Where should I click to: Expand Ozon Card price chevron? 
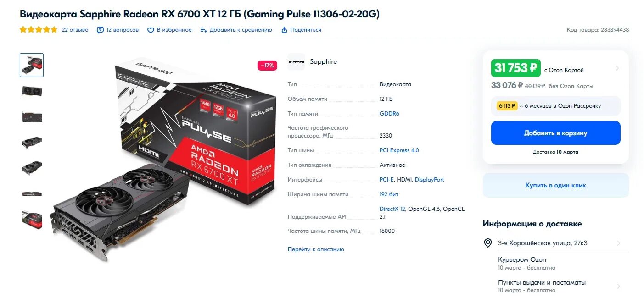pyautogui.click(x=617, y=68)
